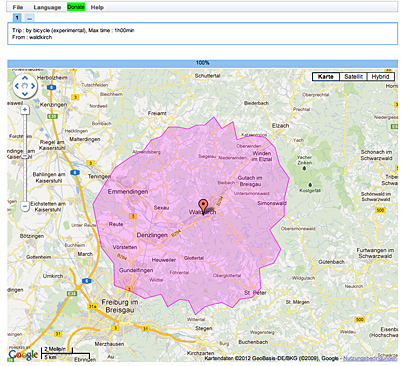Screen dimensions: 404x366
Task: Open the File menu
Action: click(18, 7)
